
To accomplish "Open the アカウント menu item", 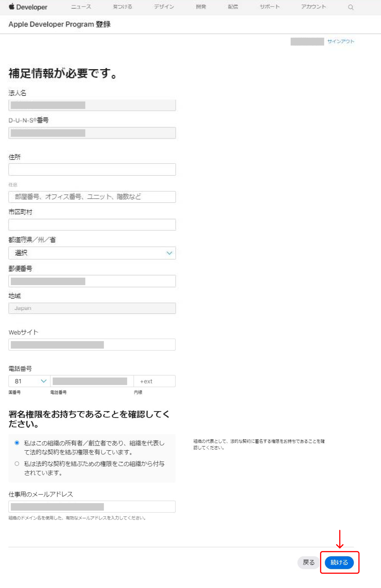I will coord(313,7).
